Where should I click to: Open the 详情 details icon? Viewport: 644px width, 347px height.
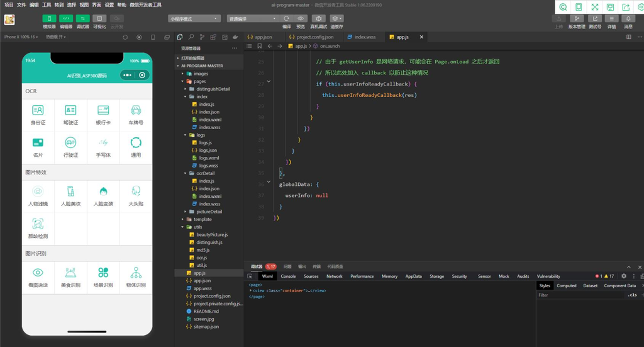click(x=611, y=18)
